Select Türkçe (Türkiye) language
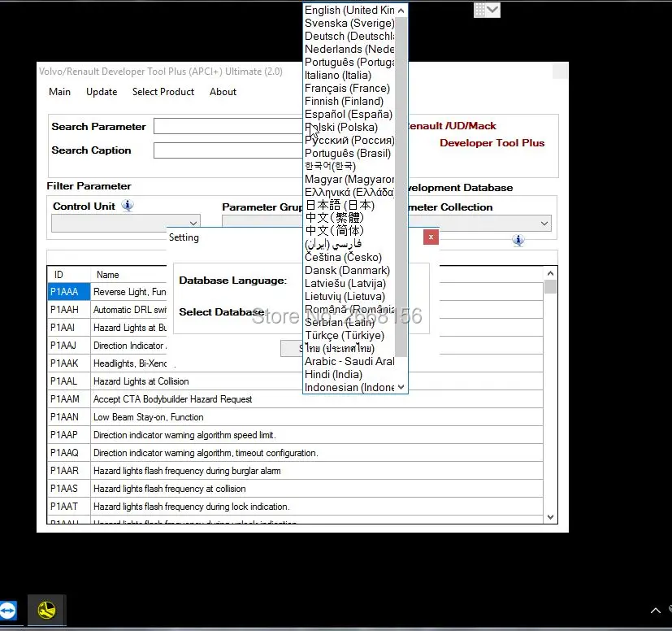 (x=349, y=336)
